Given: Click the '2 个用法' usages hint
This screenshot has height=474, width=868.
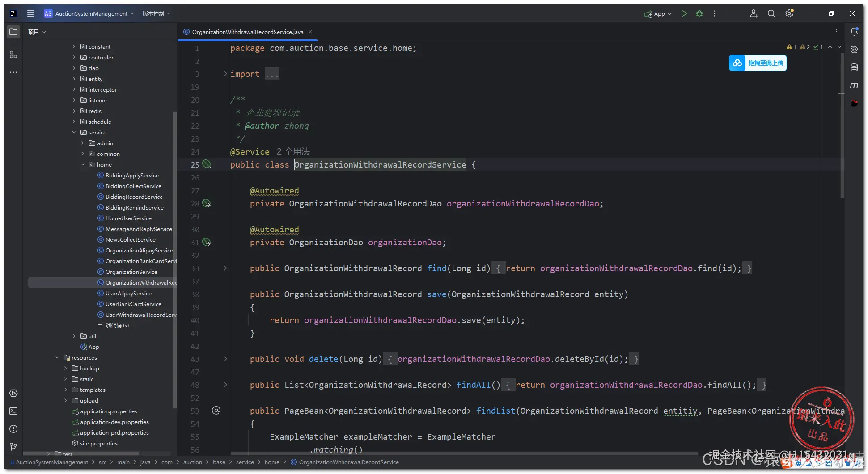Looking at the screenshot, I should pos(293,151).
